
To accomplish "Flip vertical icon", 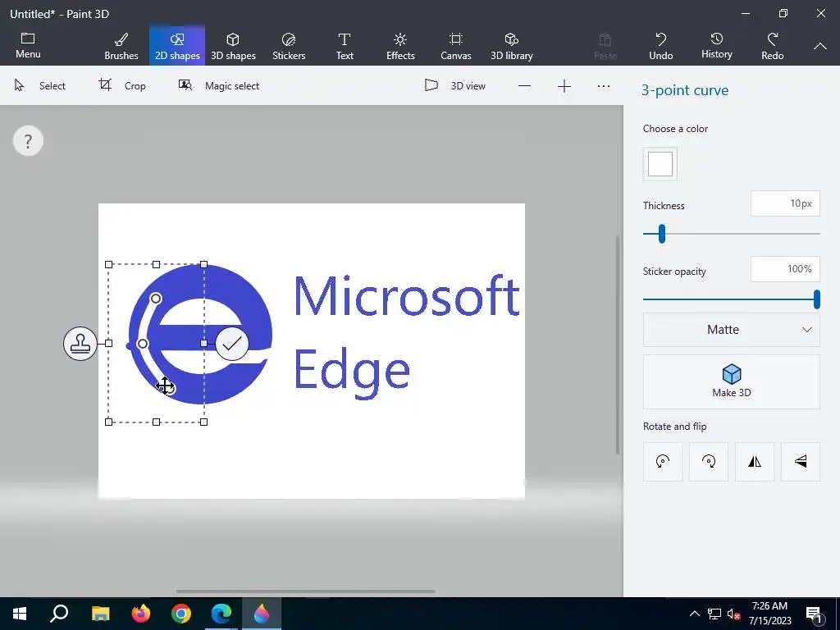I will point(801,461).
